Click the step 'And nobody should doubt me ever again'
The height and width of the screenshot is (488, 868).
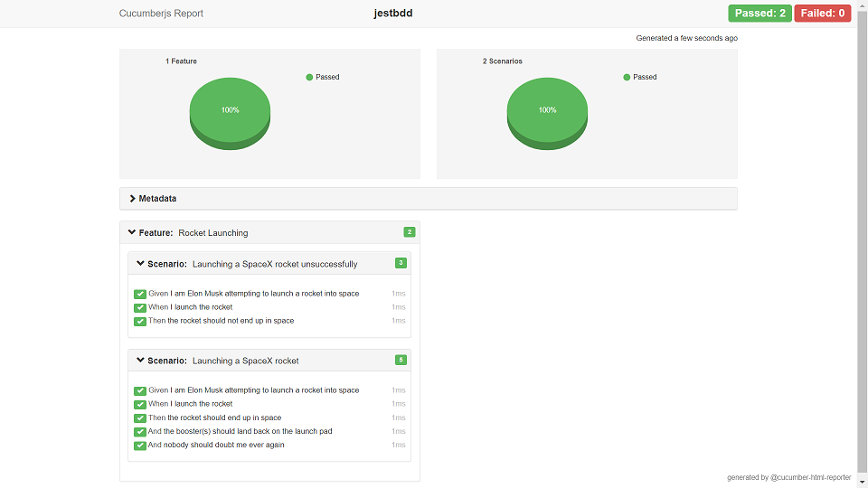[216, 445]
